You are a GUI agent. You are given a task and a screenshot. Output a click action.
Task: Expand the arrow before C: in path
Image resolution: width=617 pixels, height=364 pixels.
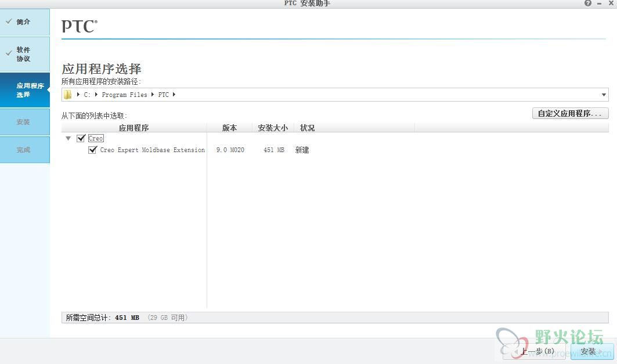[x=78, y=95]
